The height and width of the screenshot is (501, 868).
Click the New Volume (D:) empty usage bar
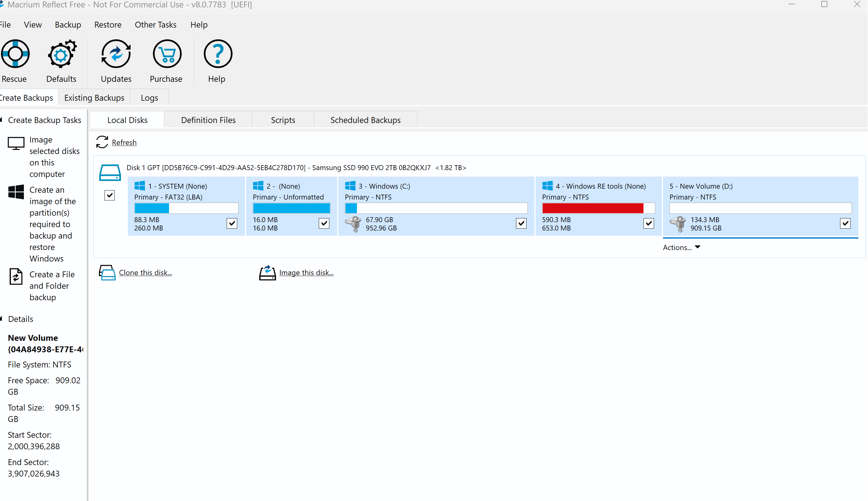pyautogui.click(x=761, y=208)
